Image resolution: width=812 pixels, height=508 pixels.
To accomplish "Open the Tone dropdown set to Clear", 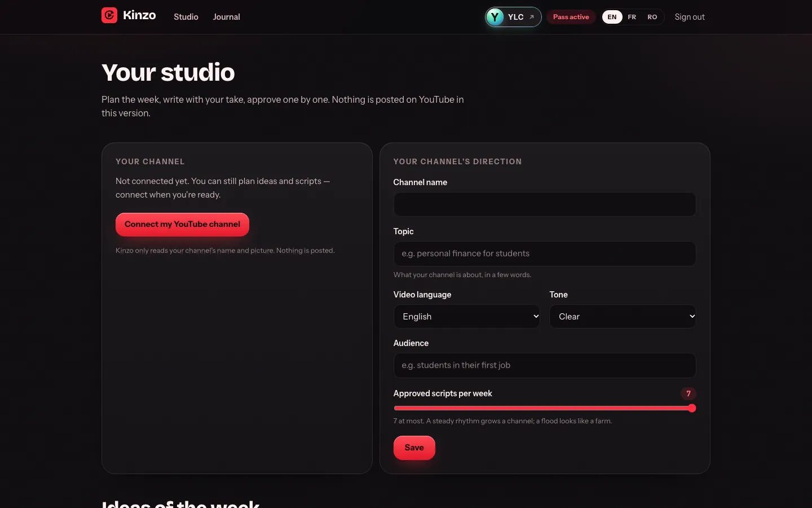I will (x=623, y=317).
